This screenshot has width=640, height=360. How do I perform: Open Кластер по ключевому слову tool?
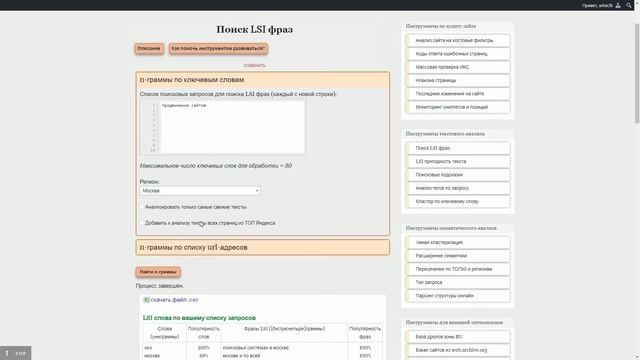(458, 201)
